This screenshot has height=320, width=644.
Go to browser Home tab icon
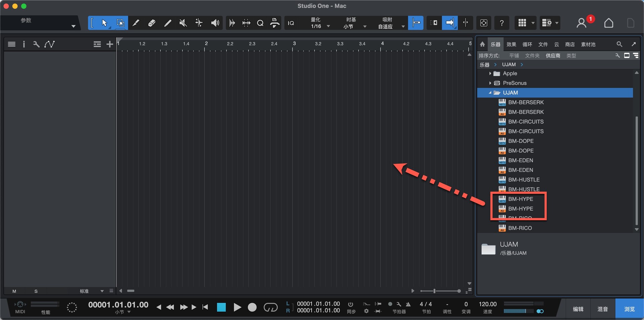[482, 44]
